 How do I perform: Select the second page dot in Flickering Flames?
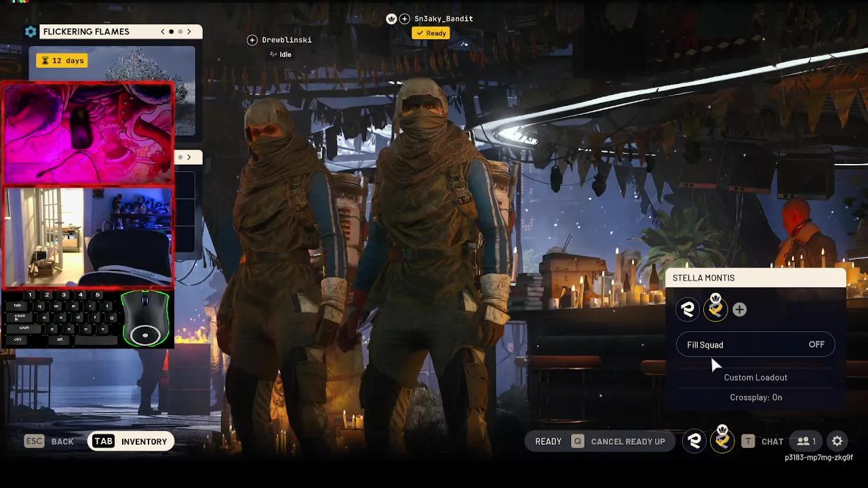tap(180, 32)
